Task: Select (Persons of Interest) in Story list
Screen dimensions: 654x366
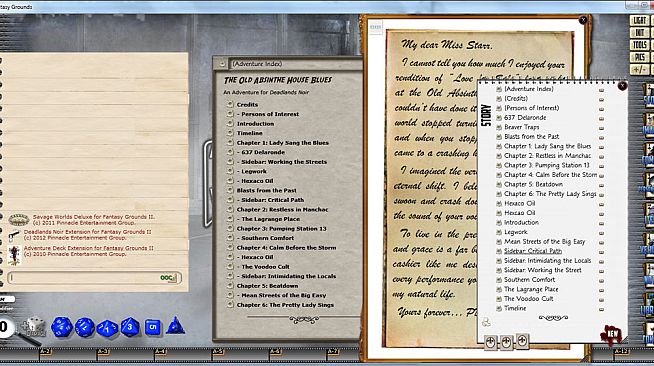Action: coord(531,108)
